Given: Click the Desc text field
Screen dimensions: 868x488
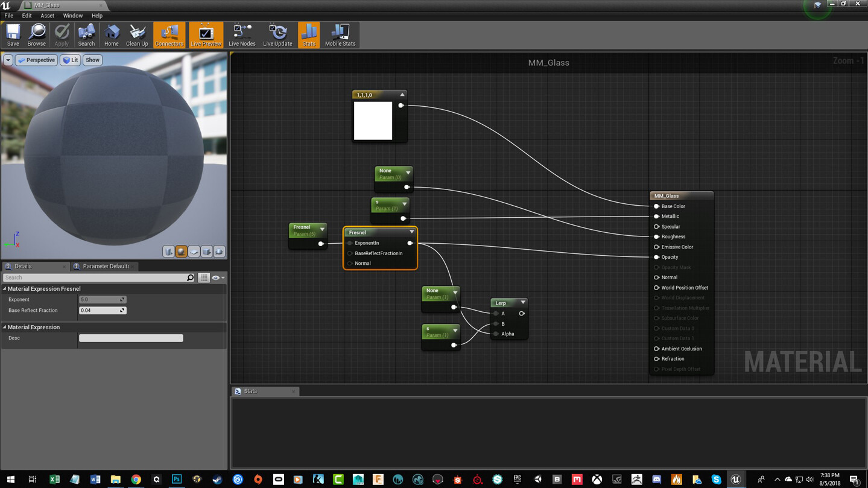Looking at the screenshot, I should (131, 338).
